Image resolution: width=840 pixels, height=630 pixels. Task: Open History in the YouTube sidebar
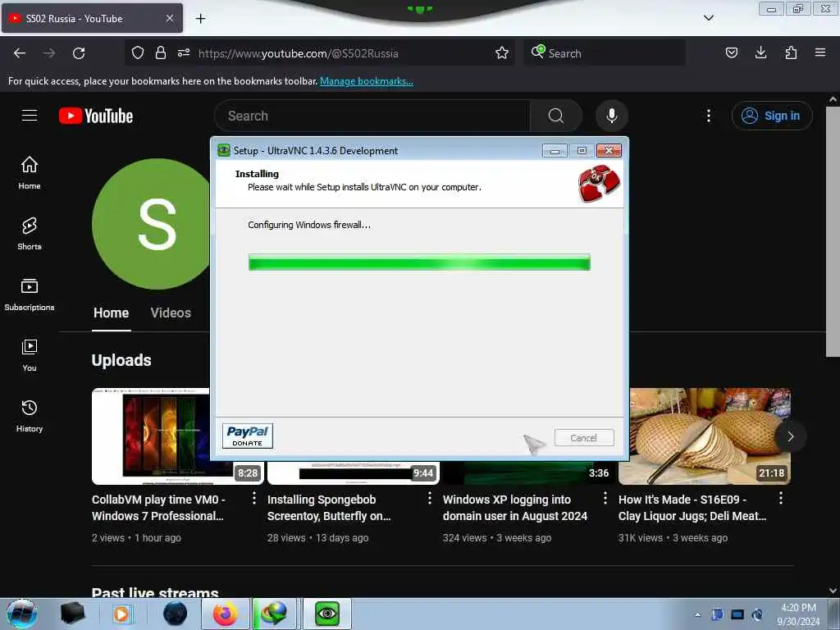[x=30, y=416]
